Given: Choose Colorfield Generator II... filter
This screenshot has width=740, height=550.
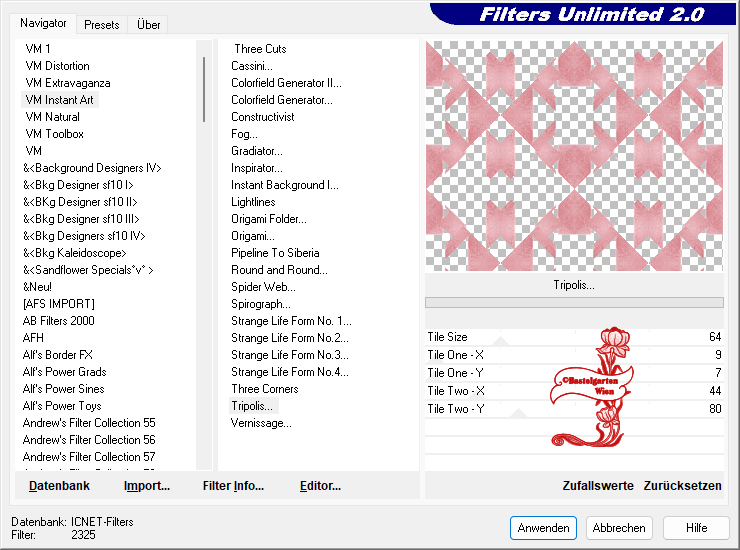Looking at the screenshot, I should click(286, 83).
